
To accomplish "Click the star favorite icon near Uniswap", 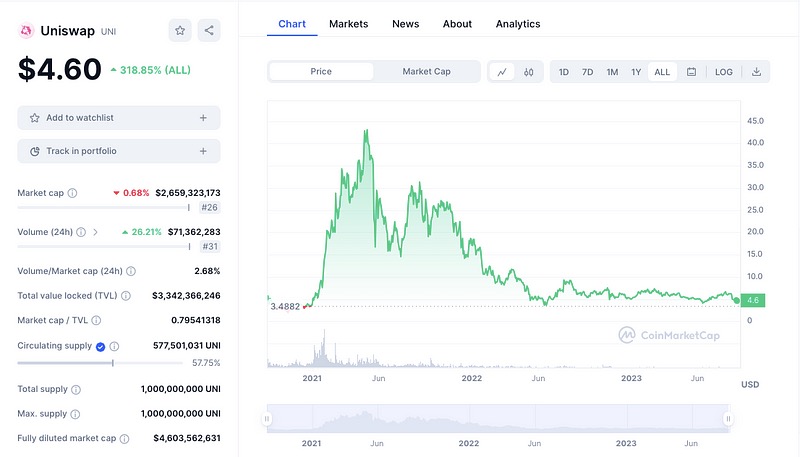I will coord(180,31).
